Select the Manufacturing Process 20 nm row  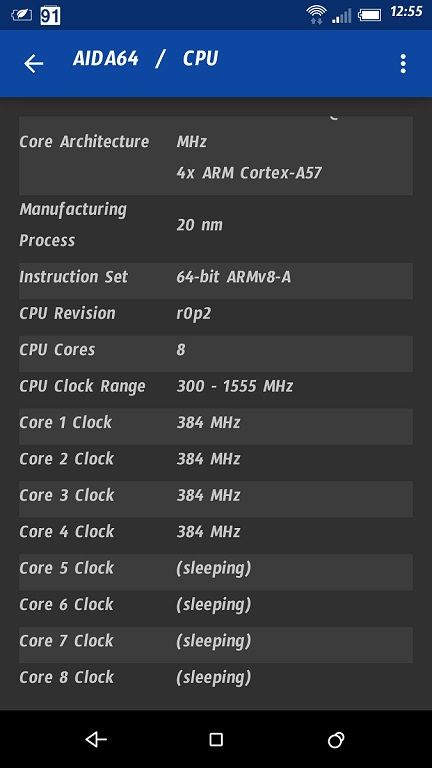[x=216, y=225]
